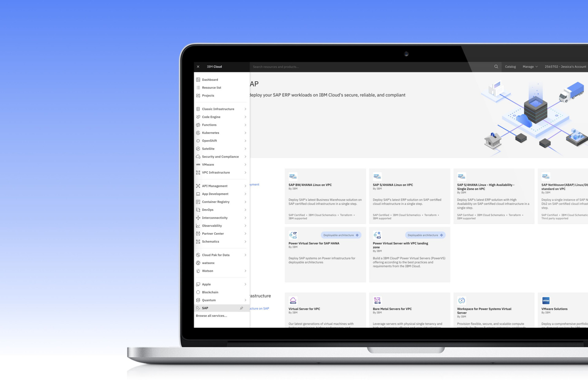Screen dimensions: 588x392
Task: Click the VMware sidebar icon
Action: point(198,164)
